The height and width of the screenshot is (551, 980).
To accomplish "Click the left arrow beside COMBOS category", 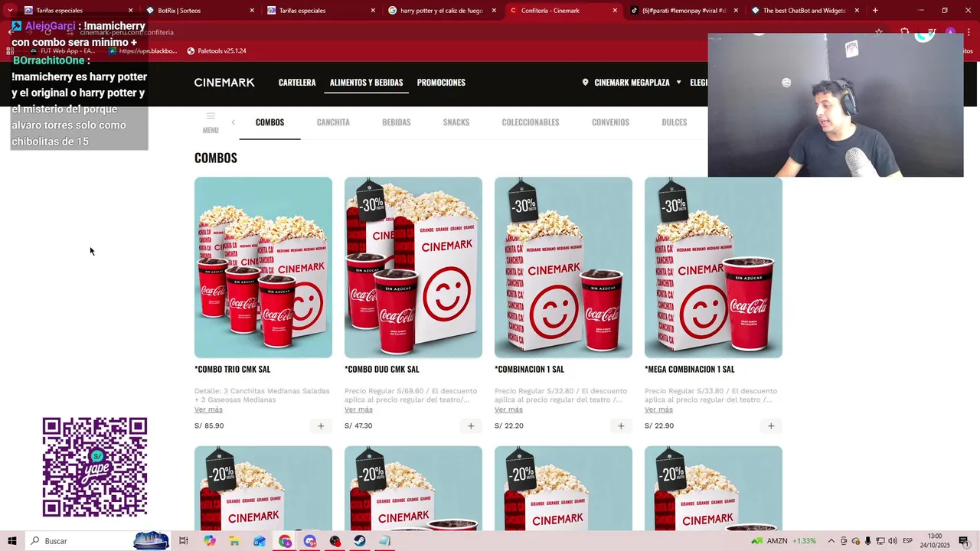I will point(233,122).
